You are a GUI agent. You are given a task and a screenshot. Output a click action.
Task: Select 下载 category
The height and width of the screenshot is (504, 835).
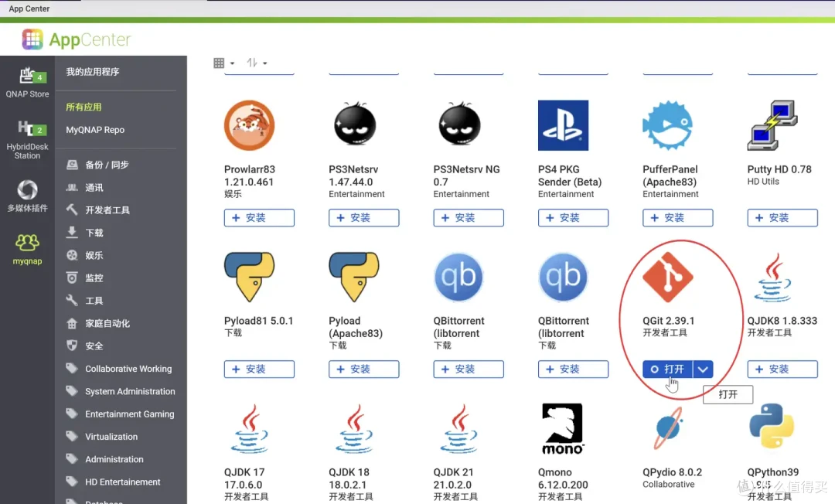[x=94, y=233]
